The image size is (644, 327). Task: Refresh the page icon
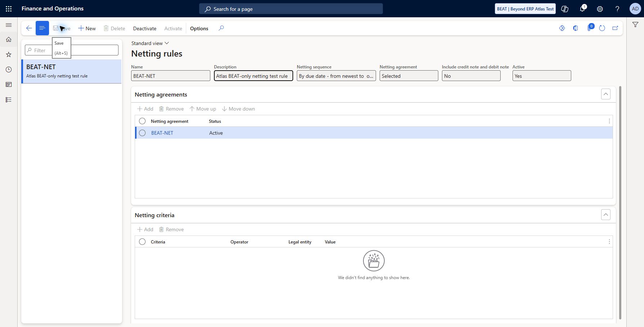602,28
